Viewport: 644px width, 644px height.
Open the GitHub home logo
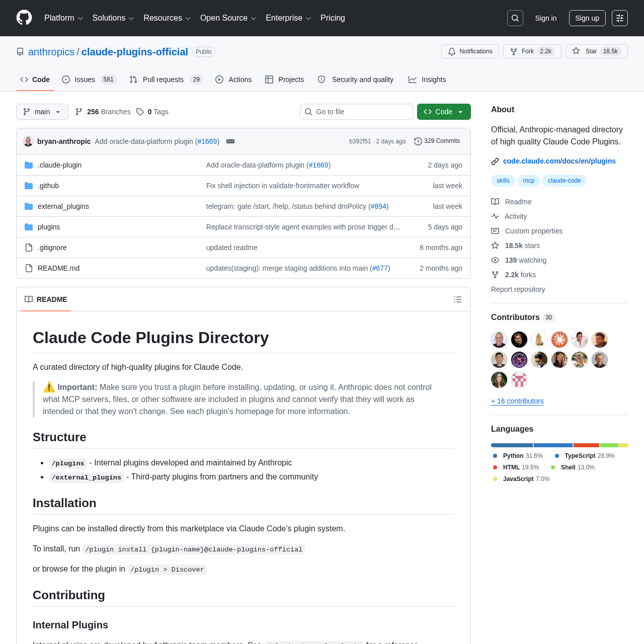click(24, 18)
